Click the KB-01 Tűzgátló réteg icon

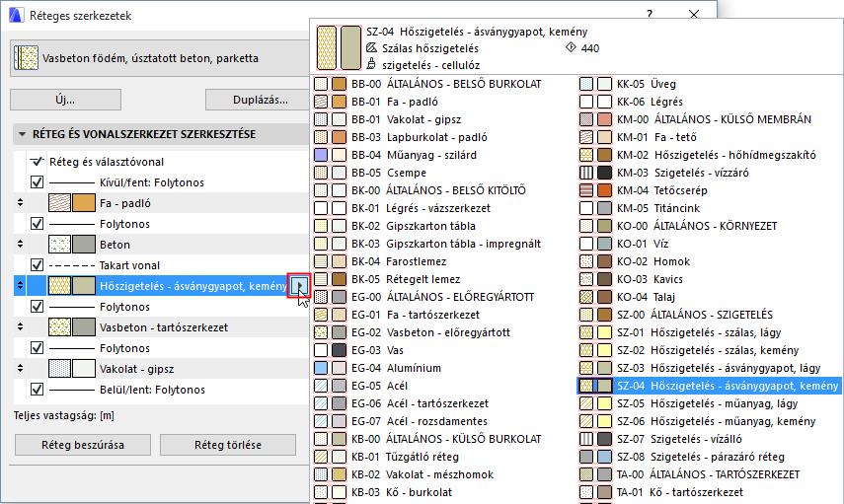click(x=330, y=457)
